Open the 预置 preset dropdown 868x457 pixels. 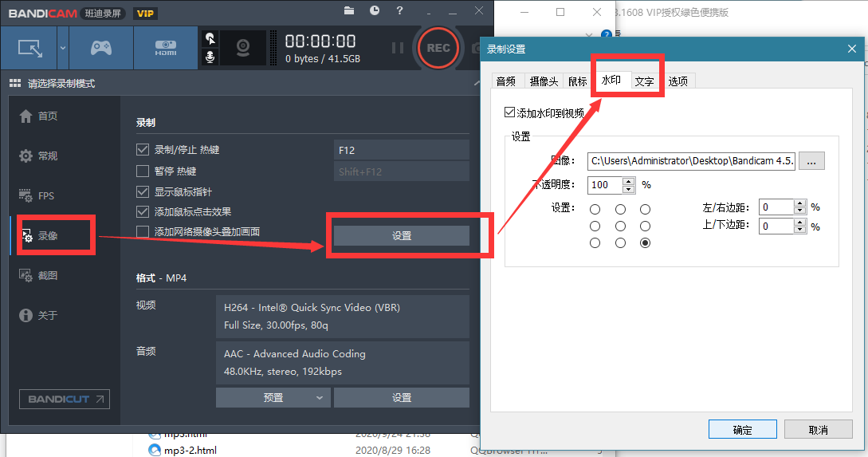pyautogui.click(x=273, y=398)
